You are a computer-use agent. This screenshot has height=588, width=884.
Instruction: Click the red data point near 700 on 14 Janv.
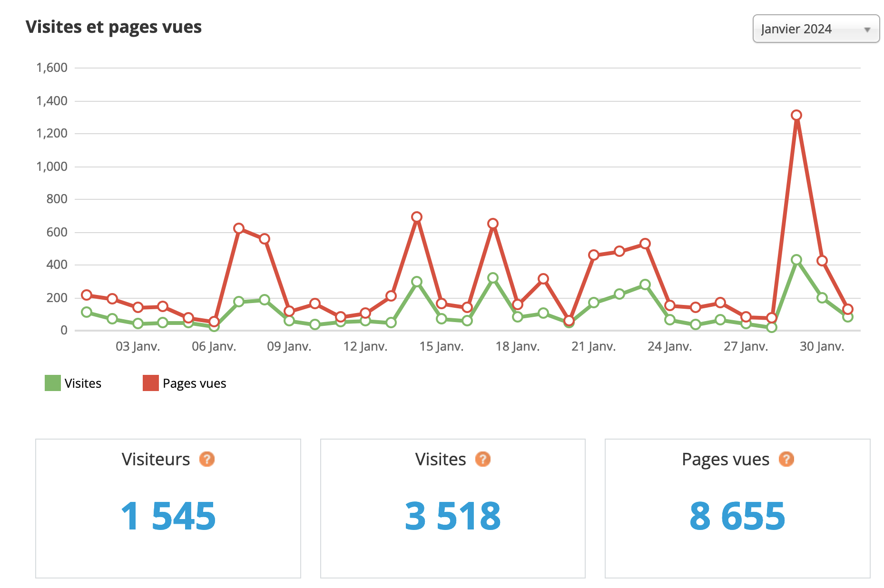(417, 217)
